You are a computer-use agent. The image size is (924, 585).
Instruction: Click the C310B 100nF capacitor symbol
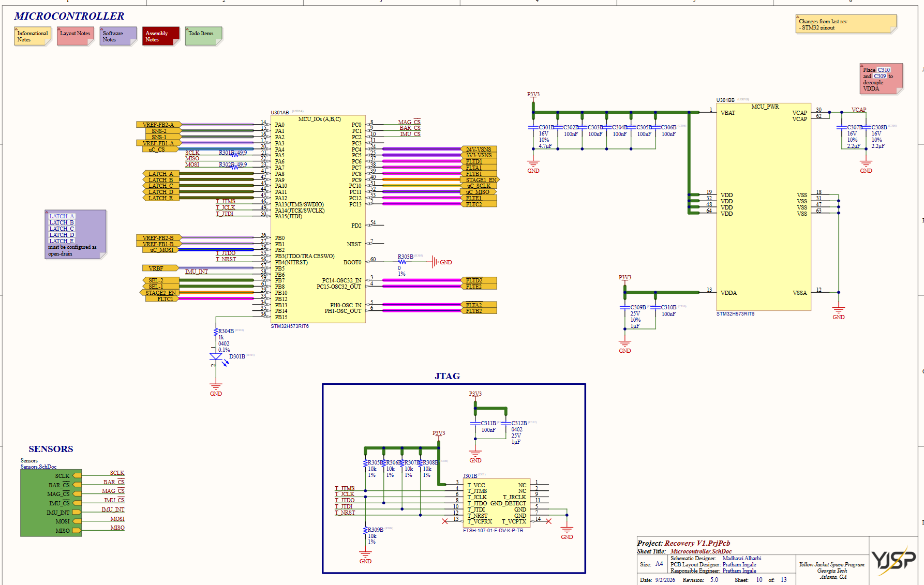click(655, 307)
